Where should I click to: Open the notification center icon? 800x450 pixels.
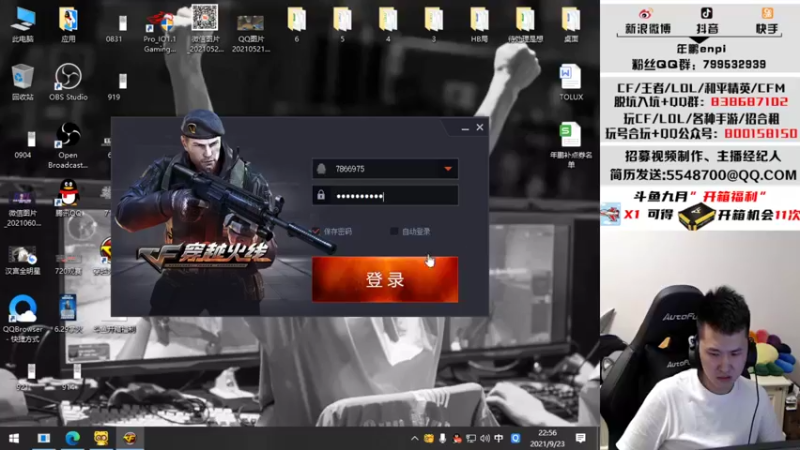580,438
